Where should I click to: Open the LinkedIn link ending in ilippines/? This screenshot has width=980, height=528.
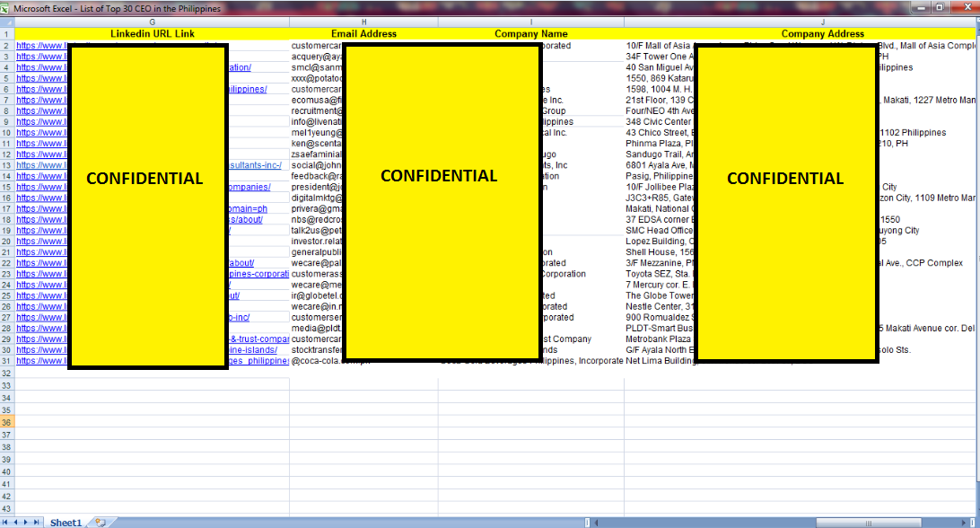point(247,90)
